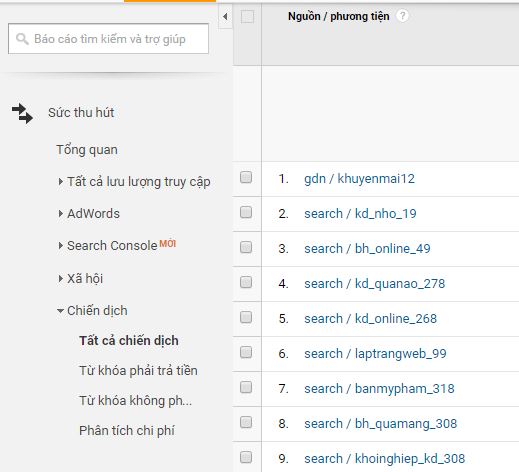This screenshot has height=472, width=519.
Task: Click the Xã hội menu label
Action: pyautogui.click(x=85, y=278)
